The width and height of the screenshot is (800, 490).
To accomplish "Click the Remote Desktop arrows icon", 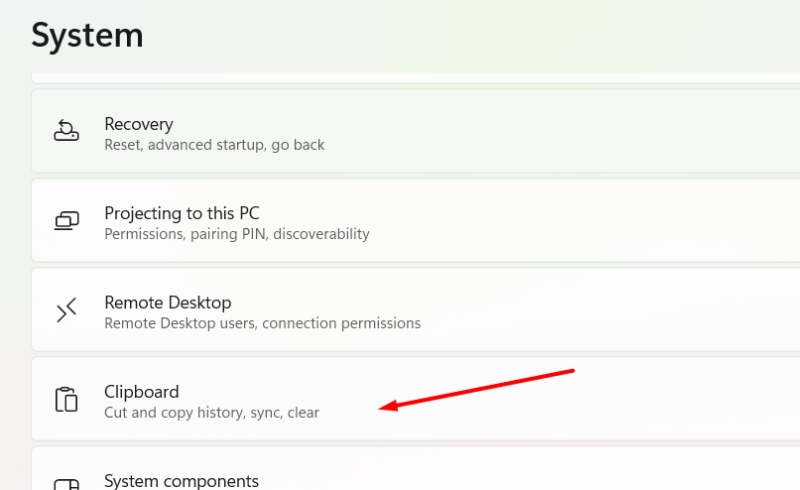I will click(x=66, y=310).
